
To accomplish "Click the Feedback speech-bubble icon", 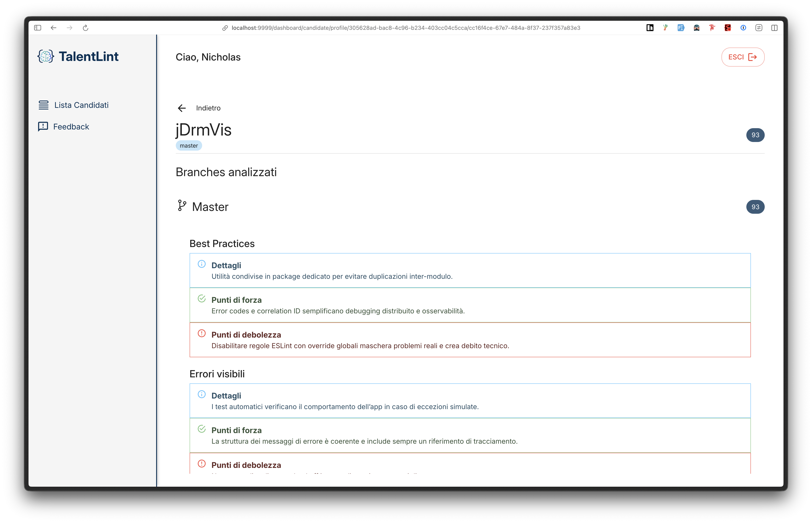I will tap(43, 126).
